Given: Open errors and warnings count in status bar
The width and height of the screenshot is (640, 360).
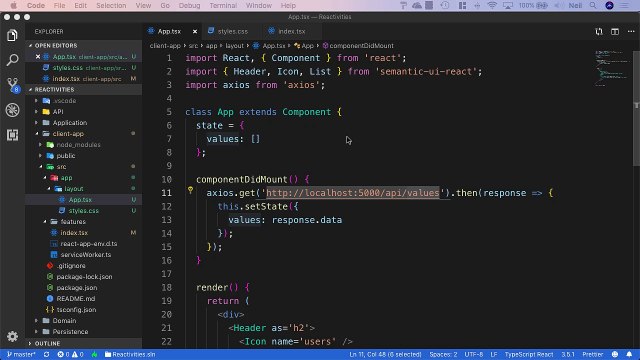Looking at the screenshot, I should [70, 354].
